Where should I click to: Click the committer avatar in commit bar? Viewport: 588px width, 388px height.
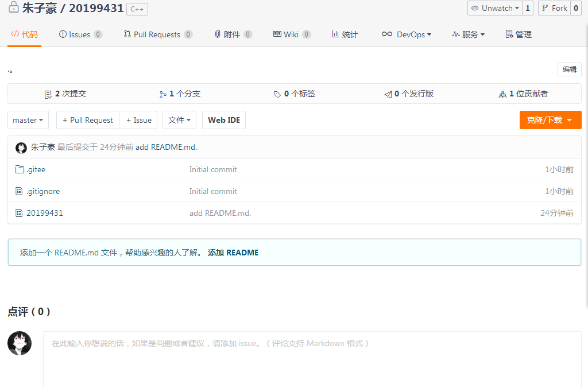tap(21, 148)
